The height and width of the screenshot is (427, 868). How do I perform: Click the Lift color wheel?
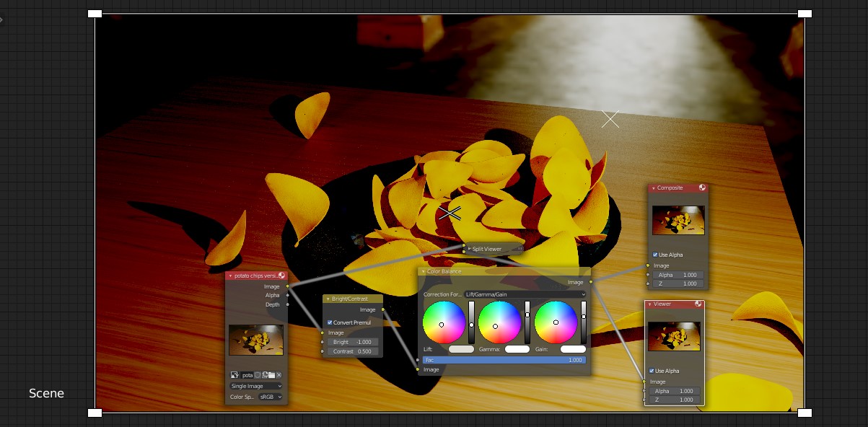tap(444, 322)
